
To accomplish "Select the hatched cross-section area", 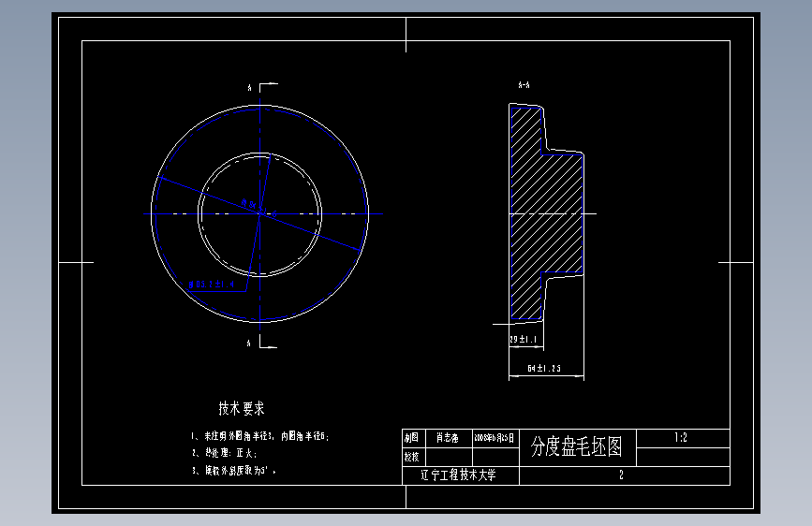I will pyautogui.click(x=546, y=213).
